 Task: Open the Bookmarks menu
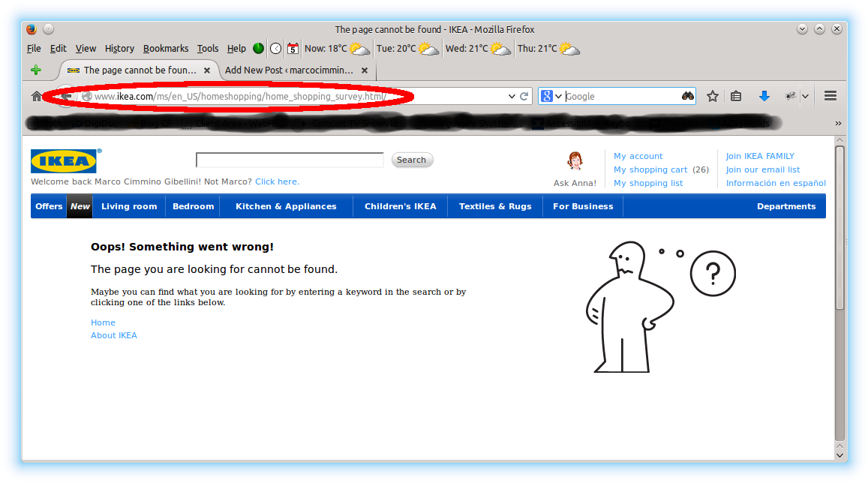166,49
